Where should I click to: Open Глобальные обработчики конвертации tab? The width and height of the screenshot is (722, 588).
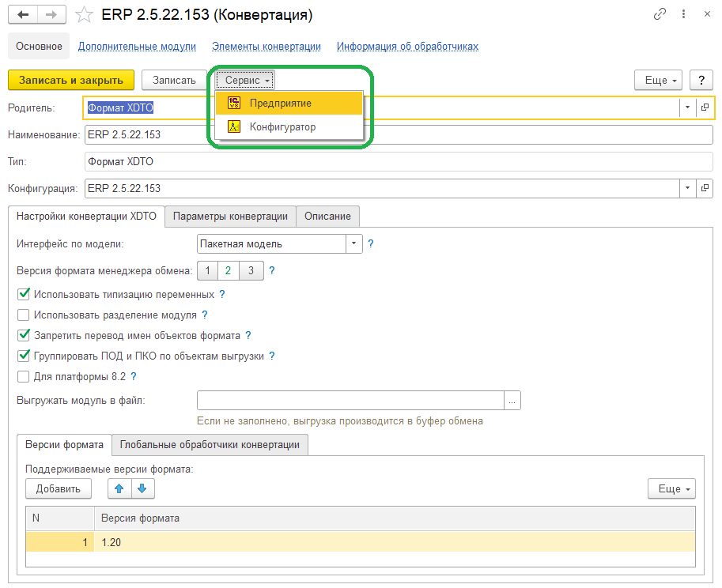tap(210, 445)
